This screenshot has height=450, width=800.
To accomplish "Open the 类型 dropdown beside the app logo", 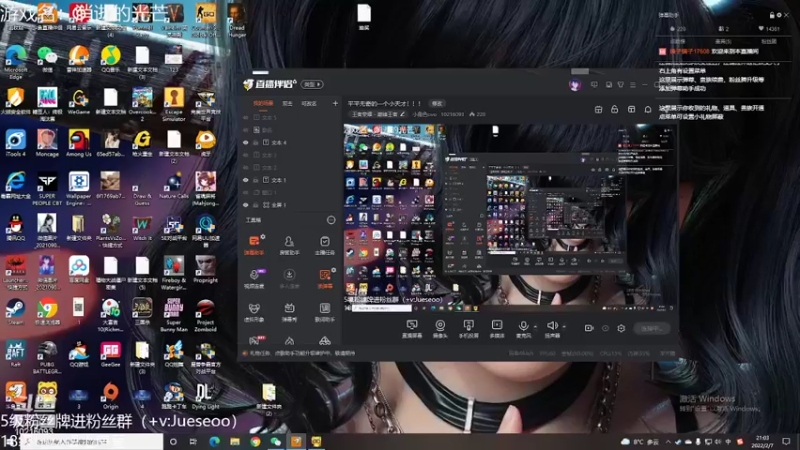I will click(x=312, y=84).
